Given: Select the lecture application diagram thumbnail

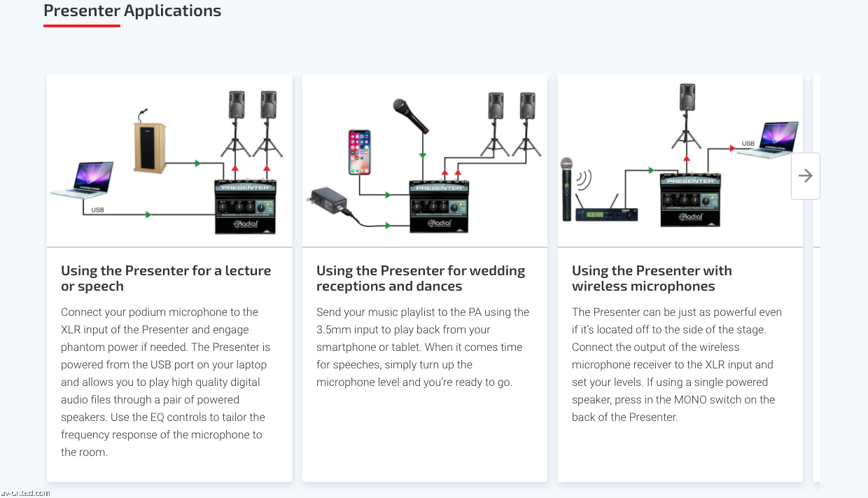Looking at the screenshot, I should [x=169, y=160].
